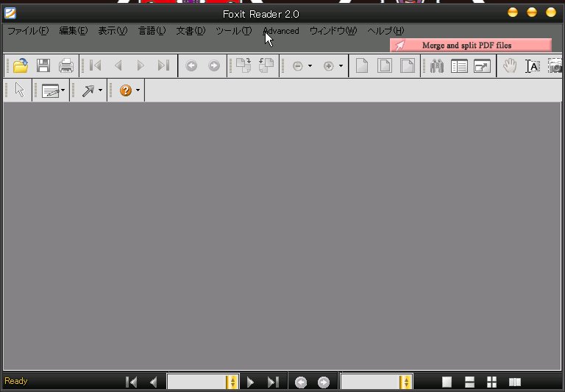Switch to Continuous Facing grid layout
Viewport: 565px width, 392px height.
coord(492,382)
